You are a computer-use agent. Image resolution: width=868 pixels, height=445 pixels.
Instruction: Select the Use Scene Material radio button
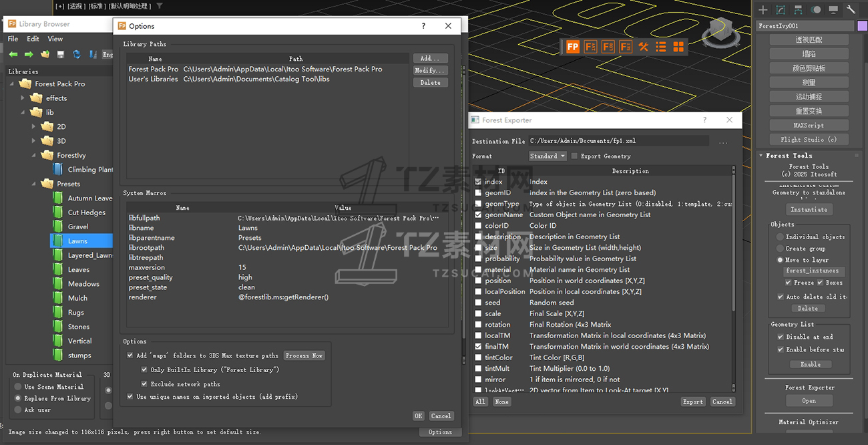point(18,387)
